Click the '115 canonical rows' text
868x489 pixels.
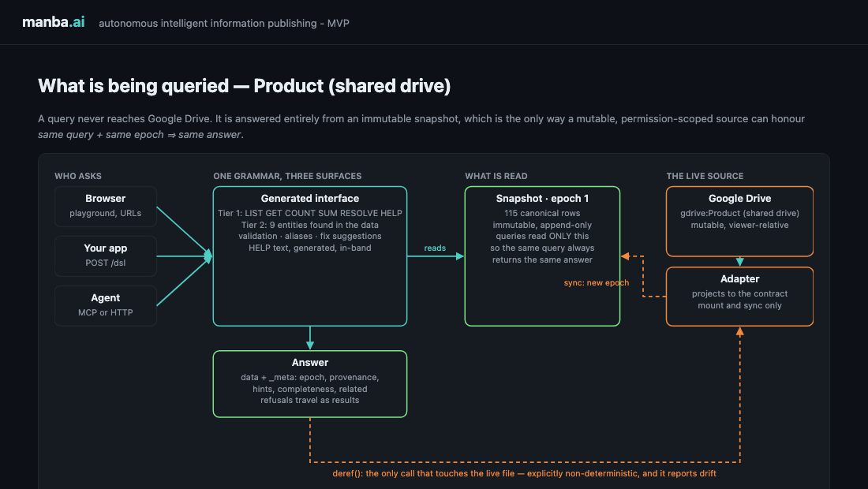coord(543,213)
